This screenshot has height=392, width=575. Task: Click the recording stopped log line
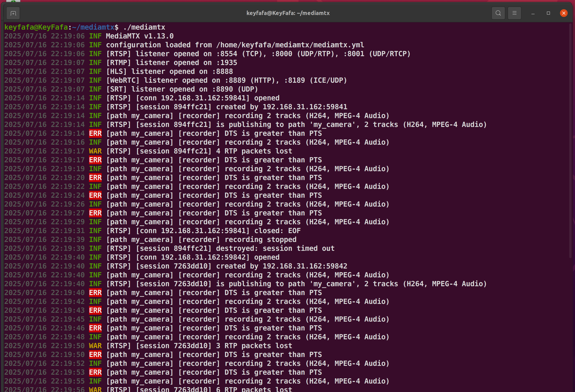point(260,239)
